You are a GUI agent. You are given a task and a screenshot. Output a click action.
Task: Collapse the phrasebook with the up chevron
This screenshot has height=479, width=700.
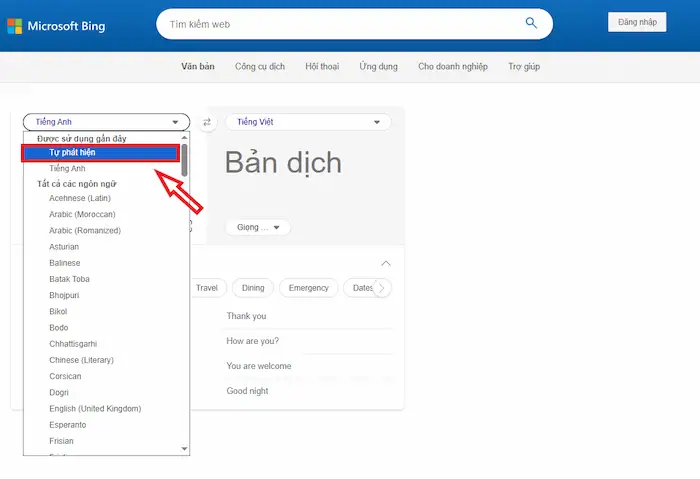point(386,263)
